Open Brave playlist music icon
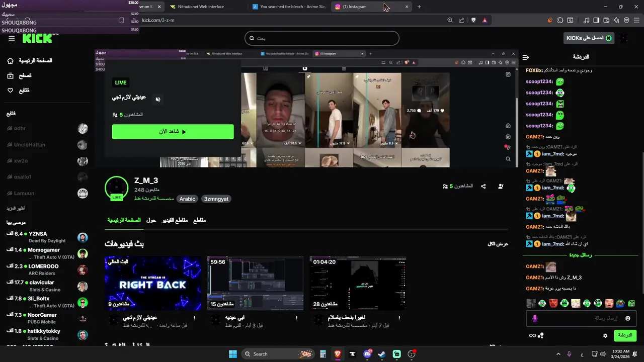The width and height of the screenshot is (644, 362). pos(586,20)
